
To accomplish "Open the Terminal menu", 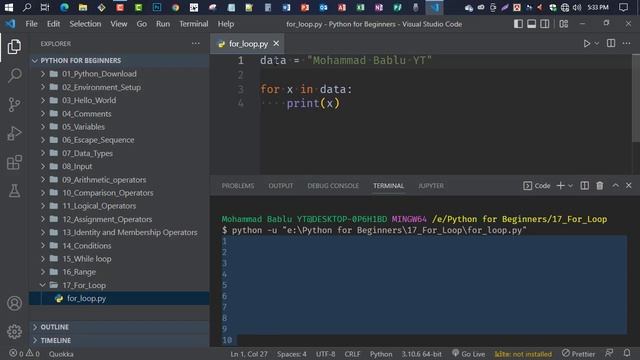I will tap(193, 24).
